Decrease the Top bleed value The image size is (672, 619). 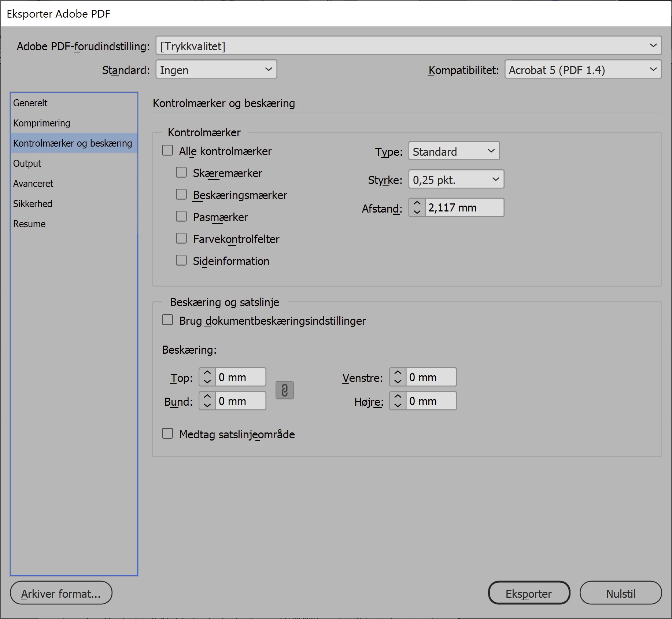207,382
